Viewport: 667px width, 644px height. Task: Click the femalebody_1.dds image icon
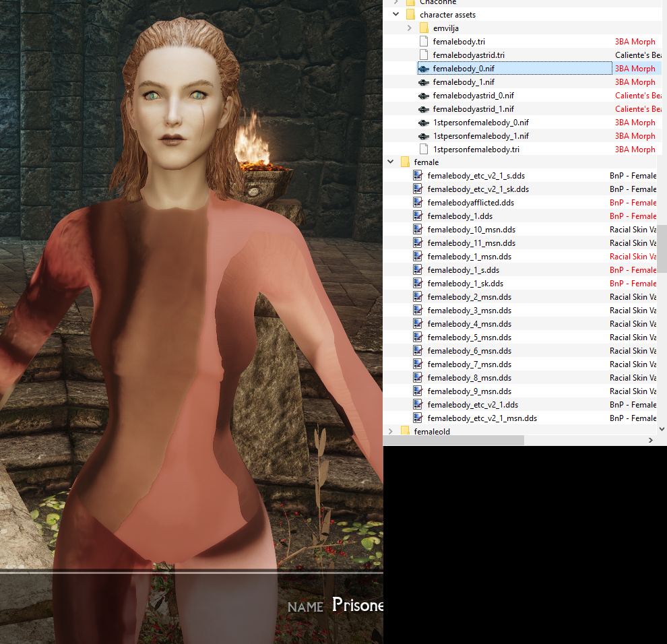[x=418, y=216]
